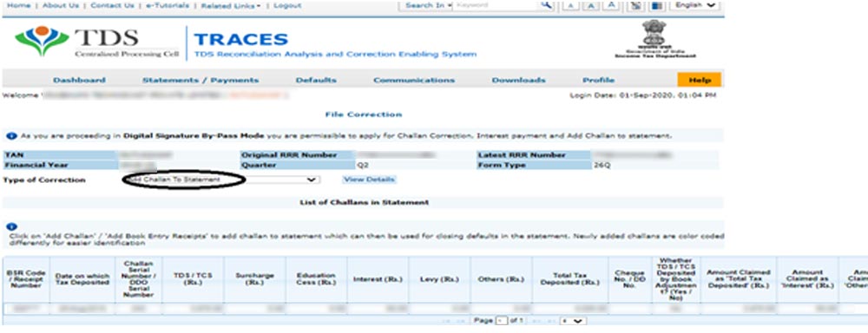Click the TAN label
This screenshot has height=333, width=868.
pyautogui.click(x=13, y=155)
